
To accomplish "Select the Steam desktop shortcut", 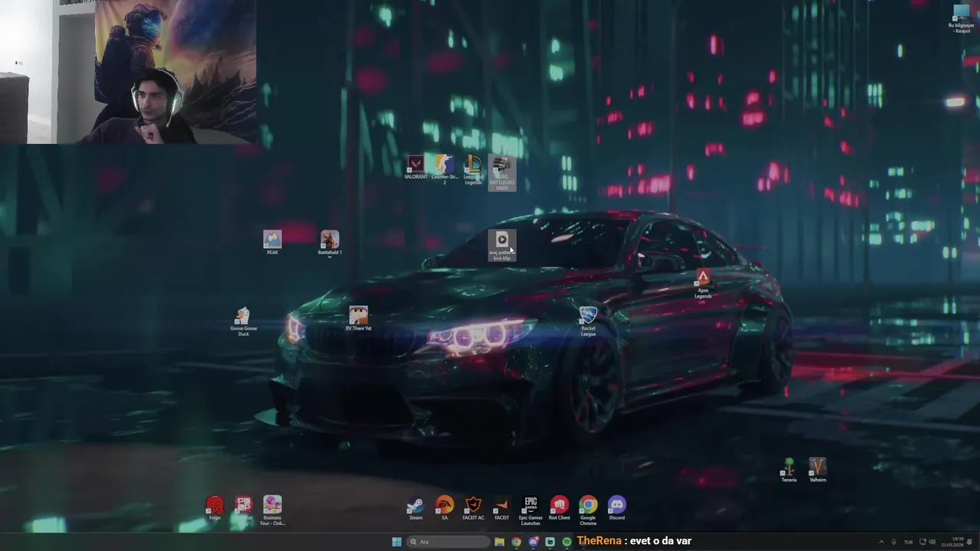I will (416, 508).
